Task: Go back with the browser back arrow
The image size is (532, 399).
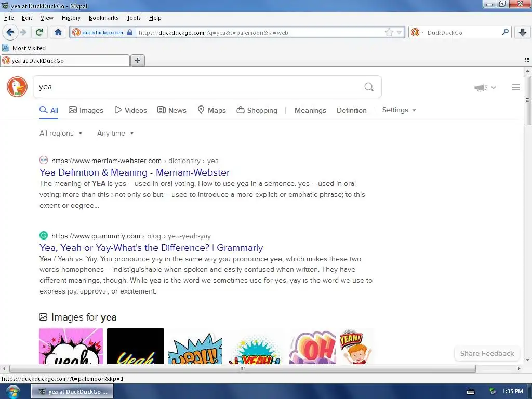Action: 10,33
